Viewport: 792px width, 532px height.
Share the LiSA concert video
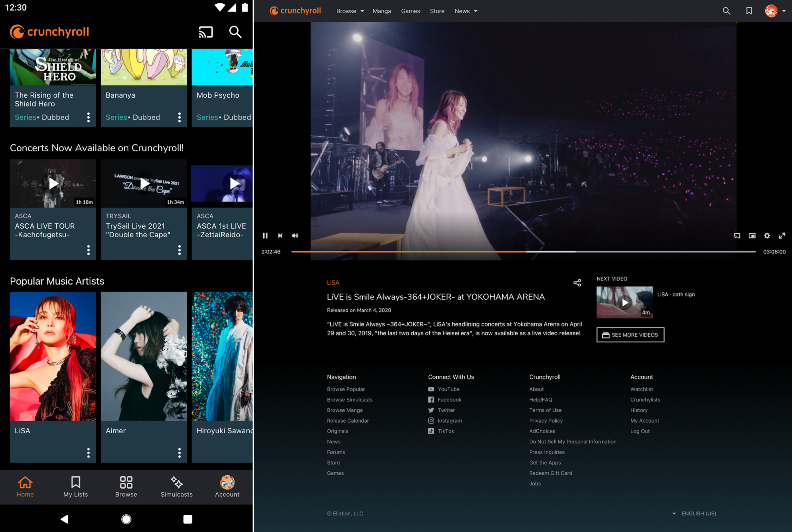point(577,283)
